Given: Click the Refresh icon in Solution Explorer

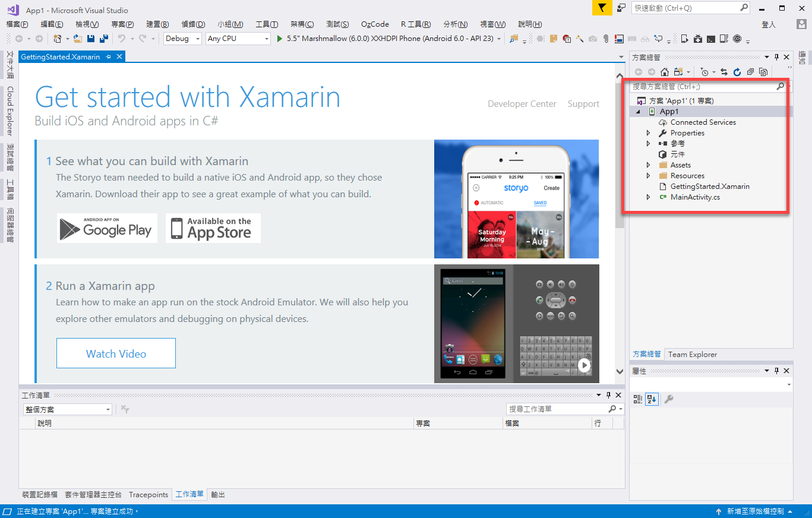Looking at the screenshot, I should (x=737, y=72).
